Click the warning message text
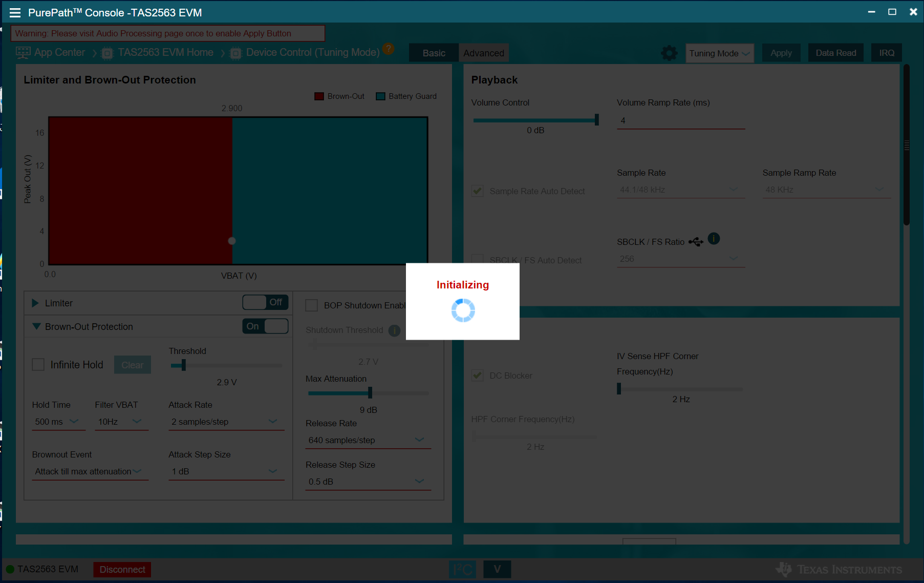The image size is (924, 583). 153,33
